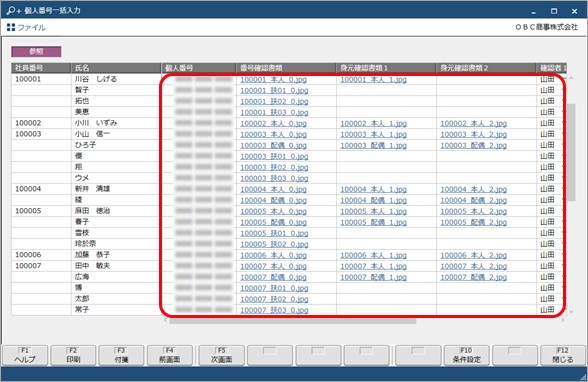The height and width of the screenshot is (382, 588).
Task: Select name cell 田中 敏夫
Action: (x=116, y=266)
